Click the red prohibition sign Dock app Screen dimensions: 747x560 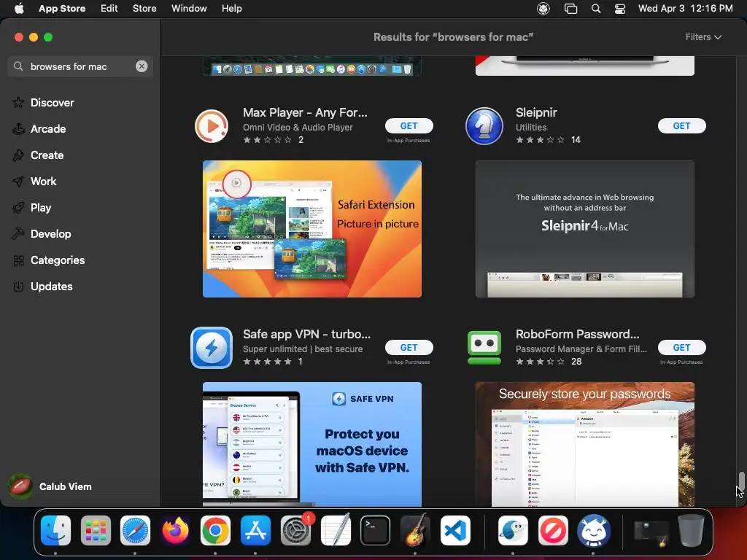553,531
